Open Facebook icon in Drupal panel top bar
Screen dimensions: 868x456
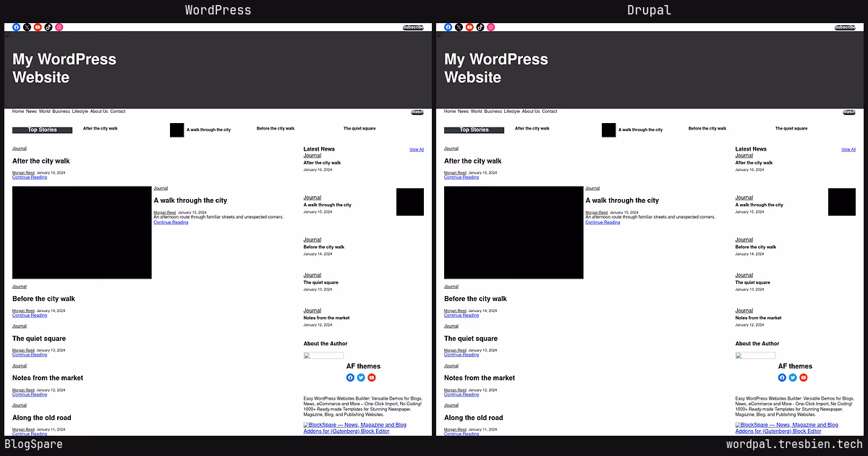tap(448, 28)
